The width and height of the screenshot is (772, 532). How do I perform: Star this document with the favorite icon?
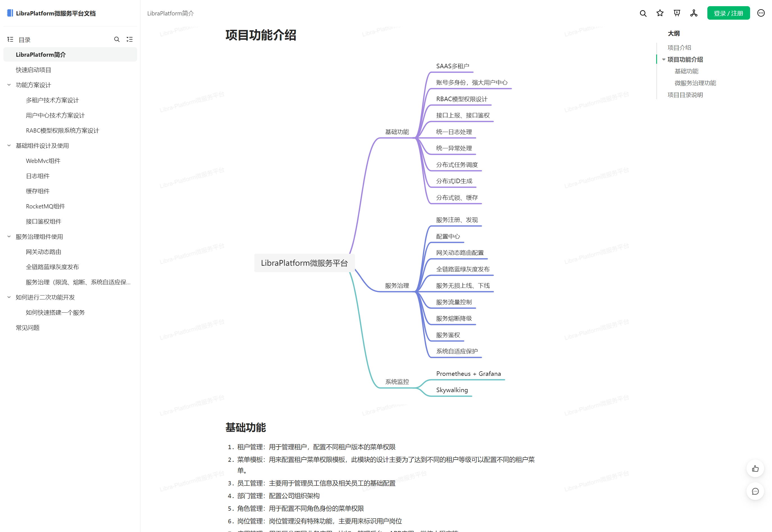pos(660,13)
